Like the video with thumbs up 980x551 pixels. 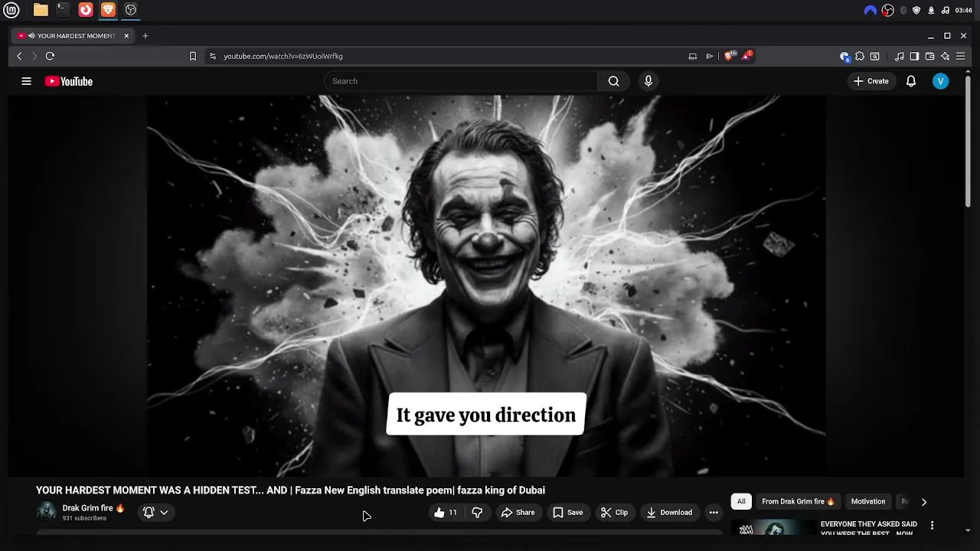click(445, 513)
